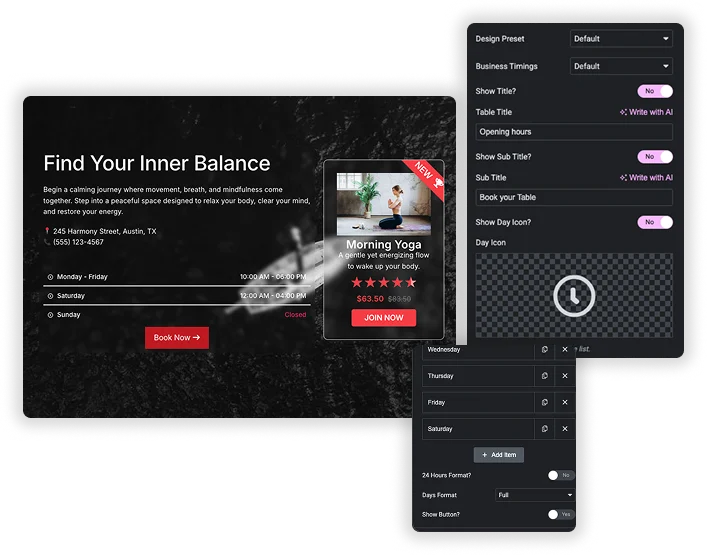Viewport: 713px width, 555px height.
Task: Remove the Thursday item
Action: tap(565, 376)
